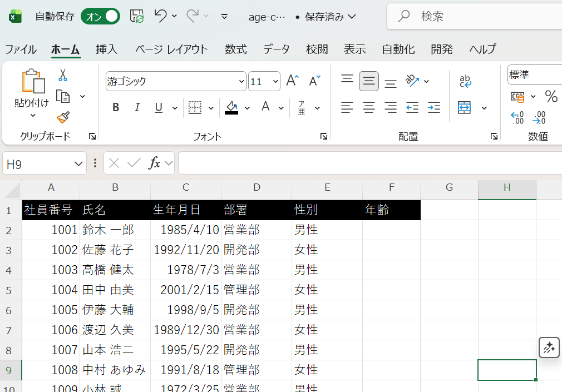The height and width of the screenshot is (392, 562).
Task: Select the Wrap Text icon
Action: pos(465,81)
